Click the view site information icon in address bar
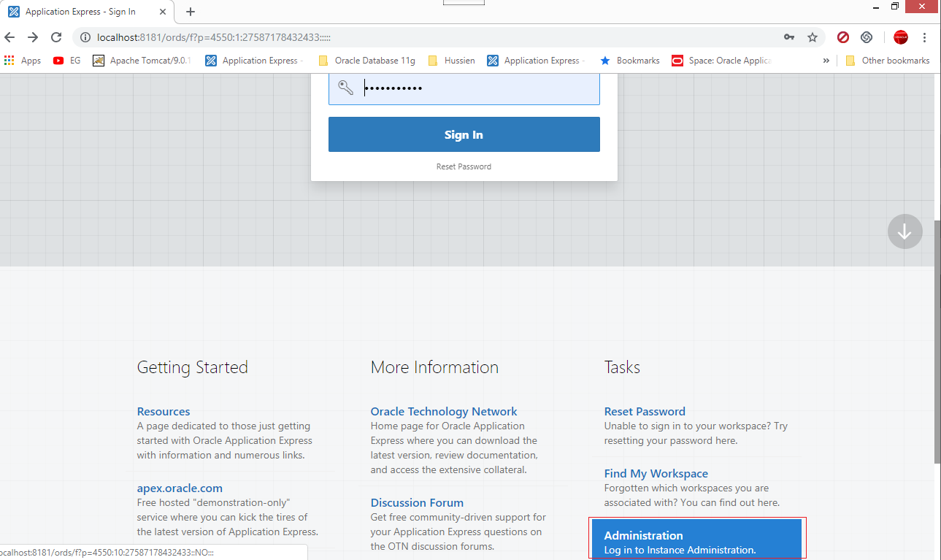941x560 pixels. (x=86, y=36)
